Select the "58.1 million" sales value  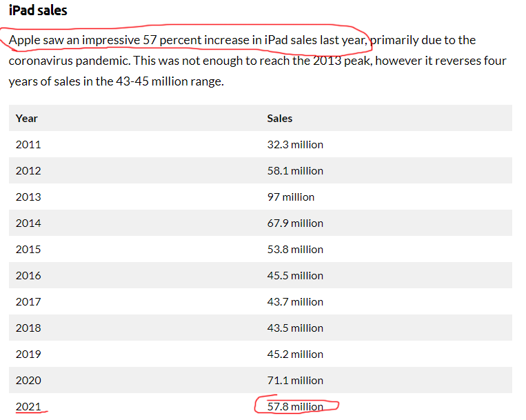tap(295, 171)
